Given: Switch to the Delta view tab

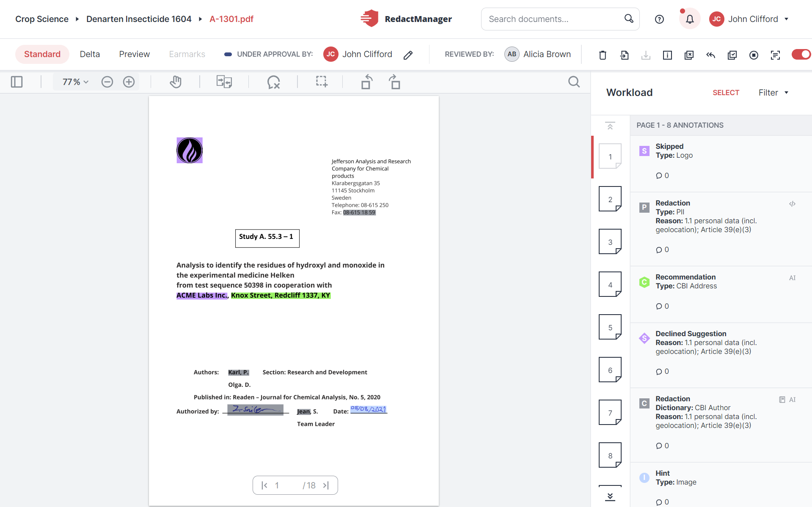Looking at the screenshot, I should click(x=90, y=54).
